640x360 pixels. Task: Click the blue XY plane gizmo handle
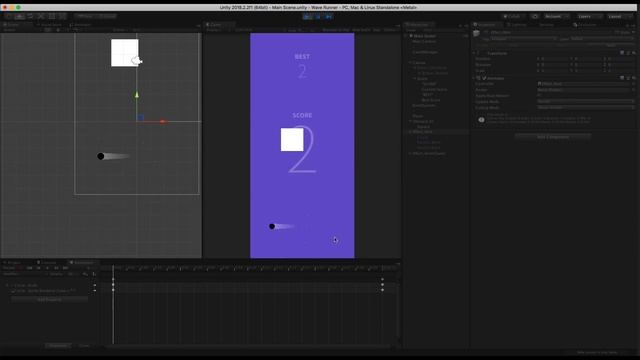coord(140,118)
